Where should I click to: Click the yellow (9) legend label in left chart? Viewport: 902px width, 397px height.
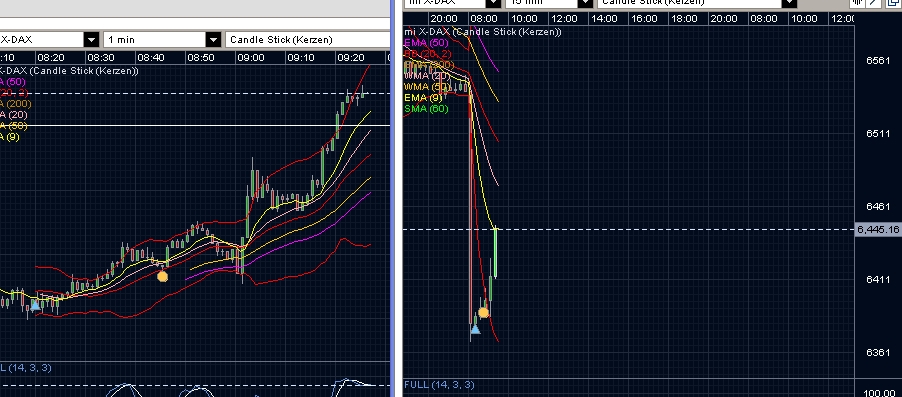[x=10, y=137]
